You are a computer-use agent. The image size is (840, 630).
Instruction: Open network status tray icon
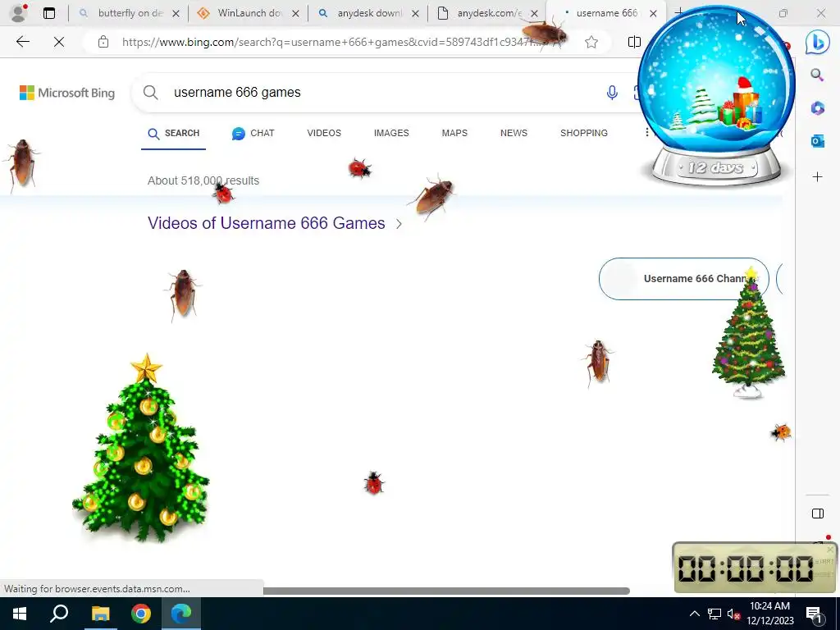pos(714,614)
